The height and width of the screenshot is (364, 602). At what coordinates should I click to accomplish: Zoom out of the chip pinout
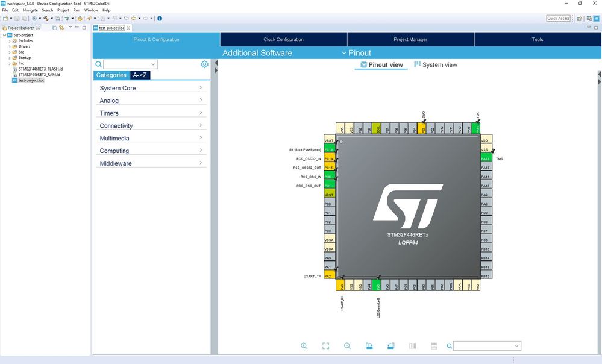tap(348, 346)
